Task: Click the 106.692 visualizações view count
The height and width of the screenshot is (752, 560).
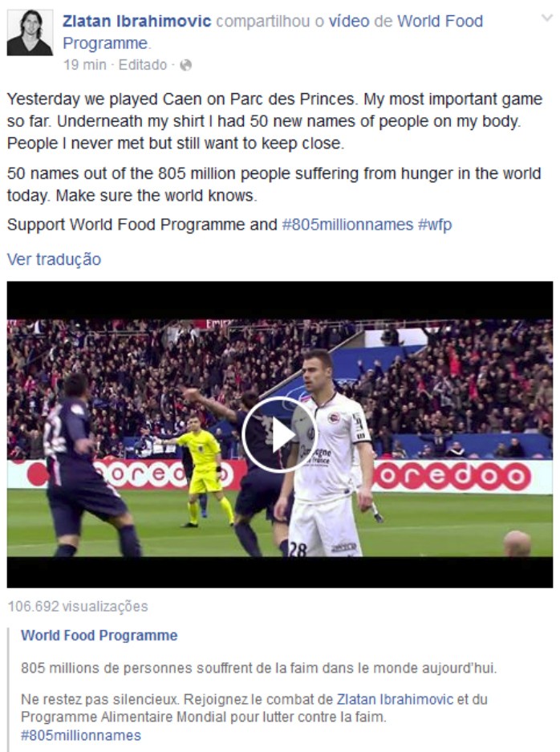Action: pyautogui.click(x=78, y=606)
